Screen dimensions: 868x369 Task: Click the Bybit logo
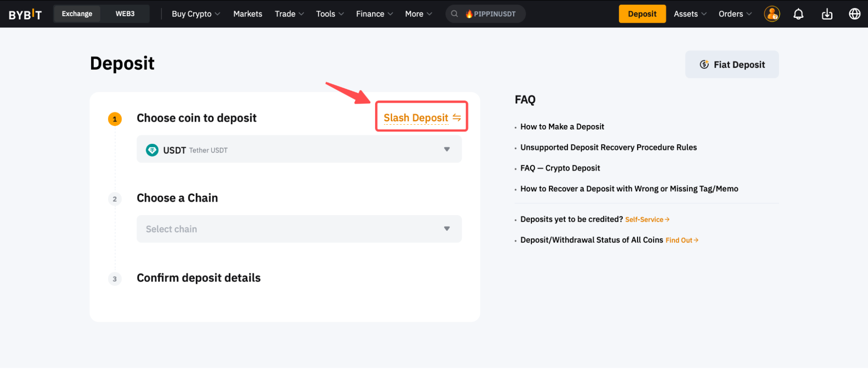(x=25, y=14)
